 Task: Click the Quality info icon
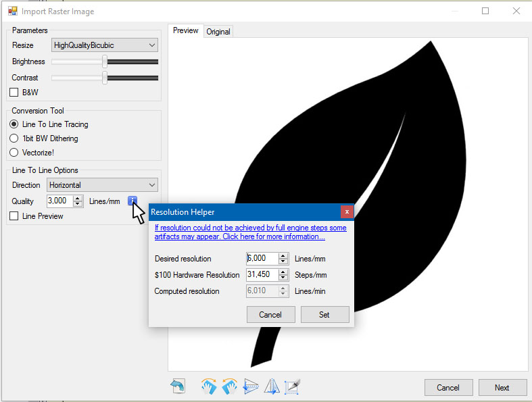[x=132, y=201]
